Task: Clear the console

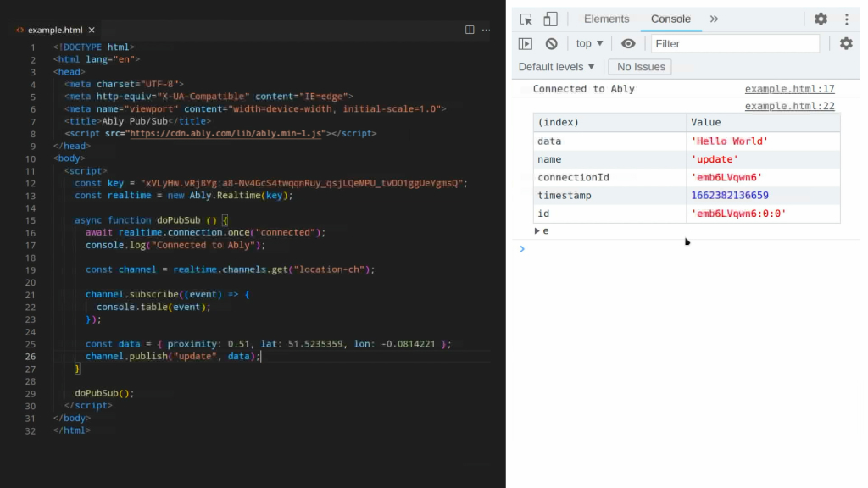Action: 551,44
